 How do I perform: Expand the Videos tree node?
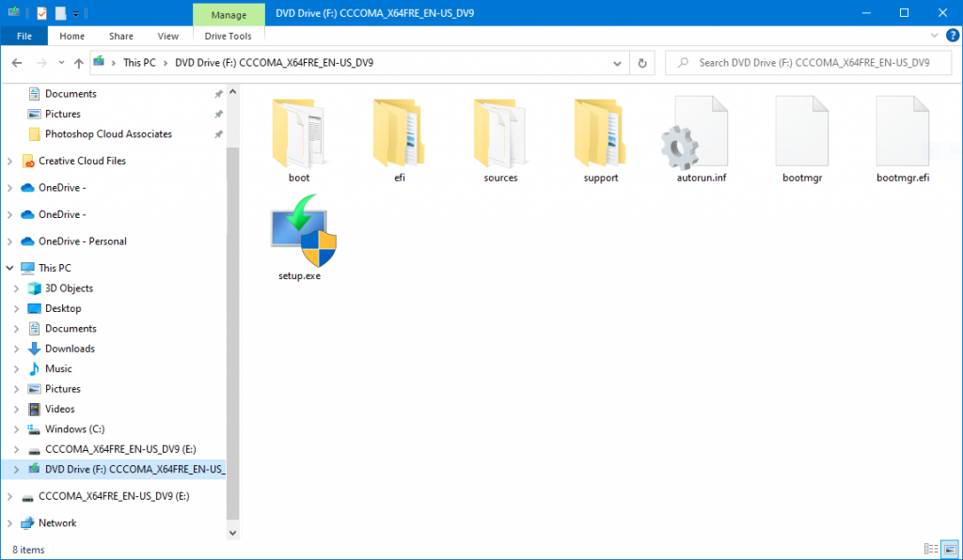(x=17, y=409)
